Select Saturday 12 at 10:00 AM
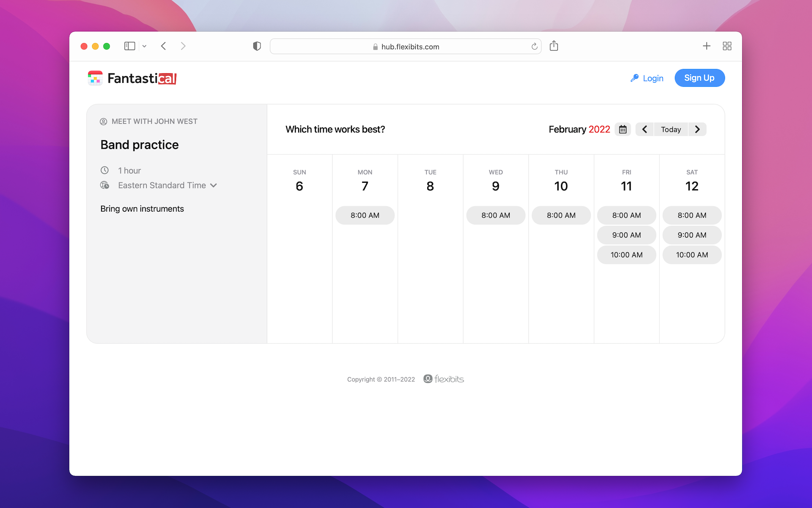The width and height of the screenshot is (812, 508). (692, 255)
